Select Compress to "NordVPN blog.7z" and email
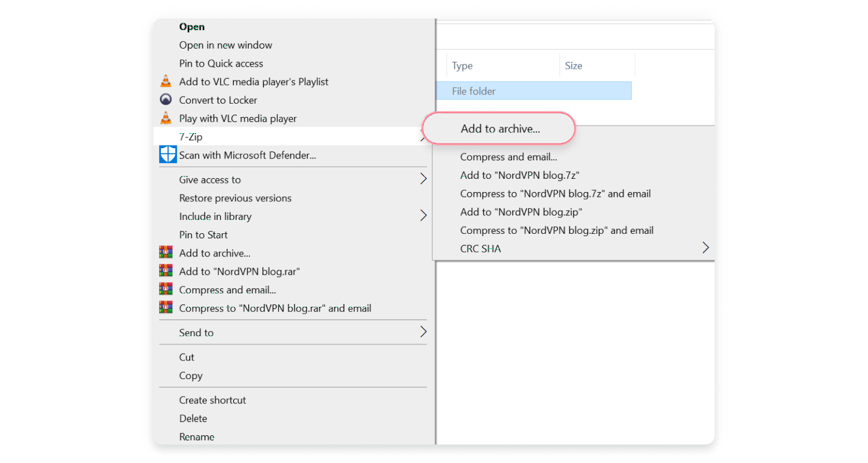Image resolution: width=868 pixels, height=463 pixels. coord(556,193)
